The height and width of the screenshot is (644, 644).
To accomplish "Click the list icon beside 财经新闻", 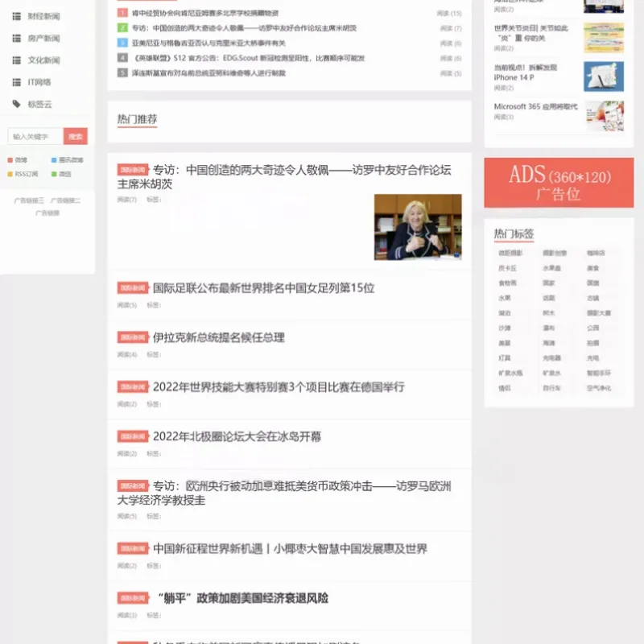I will point(16,16).
